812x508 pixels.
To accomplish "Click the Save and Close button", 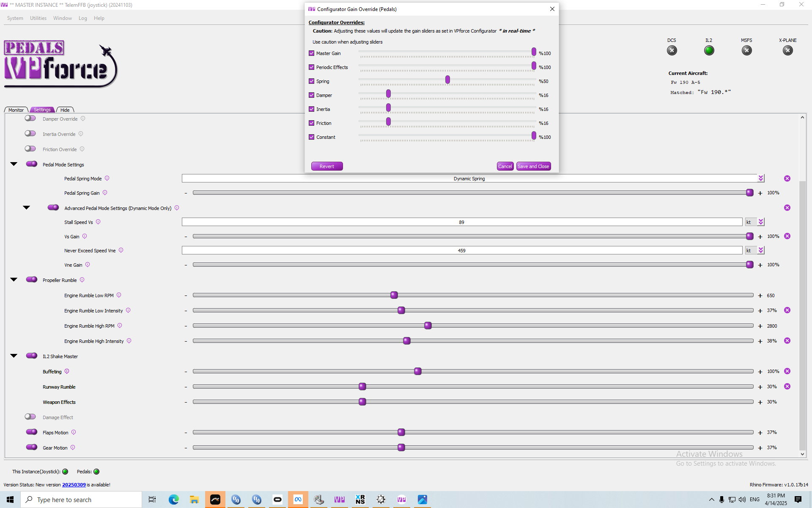I will 533,166.
